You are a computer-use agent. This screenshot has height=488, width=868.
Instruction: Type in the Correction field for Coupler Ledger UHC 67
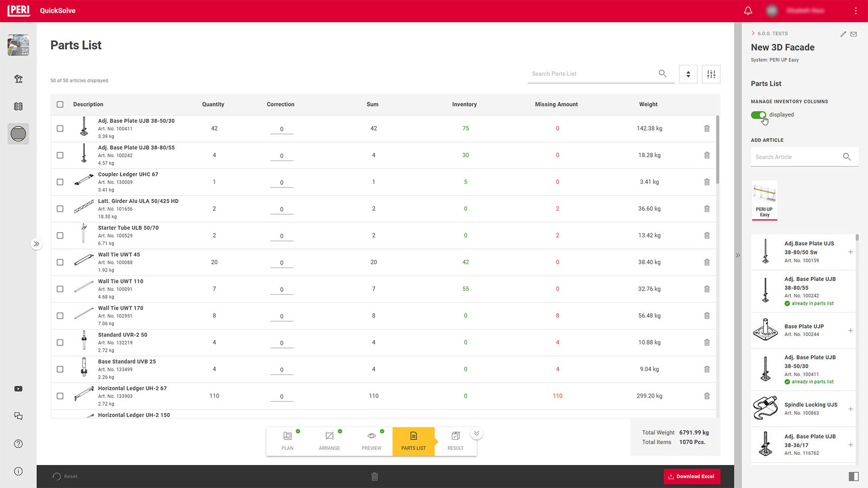click(x=282, y=183)
